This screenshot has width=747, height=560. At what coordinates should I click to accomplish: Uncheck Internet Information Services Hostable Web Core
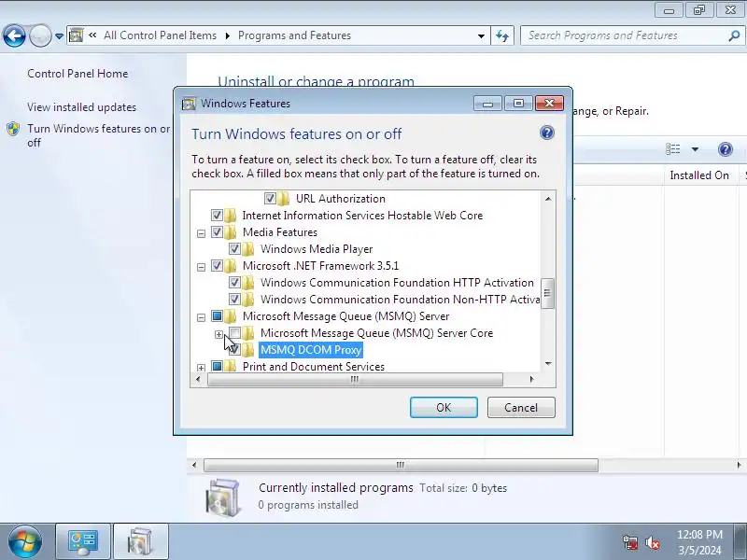[x=217, y=216]
